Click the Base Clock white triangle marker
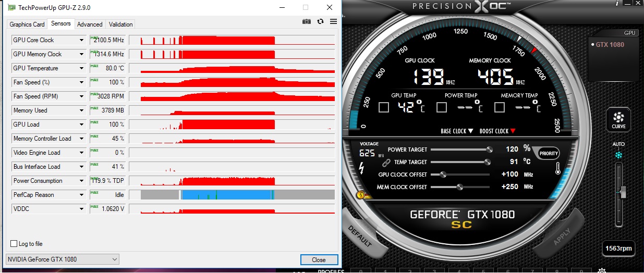 coord(470,131)
